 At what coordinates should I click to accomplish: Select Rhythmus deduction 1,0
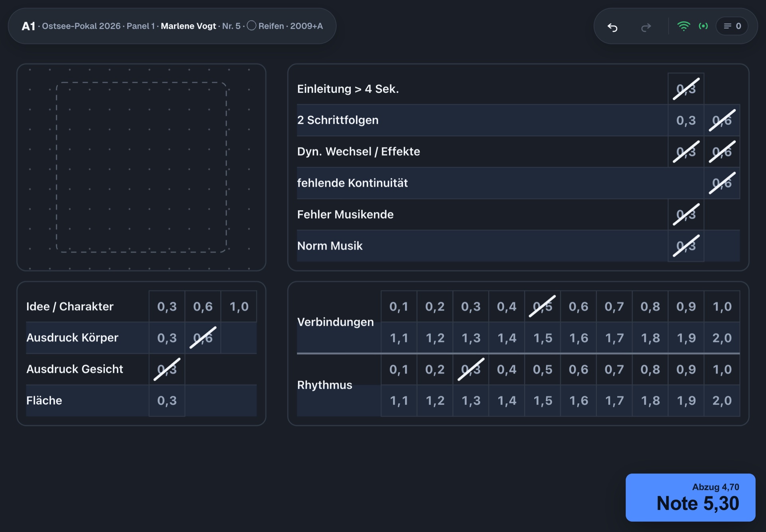[x=722, y=369]
